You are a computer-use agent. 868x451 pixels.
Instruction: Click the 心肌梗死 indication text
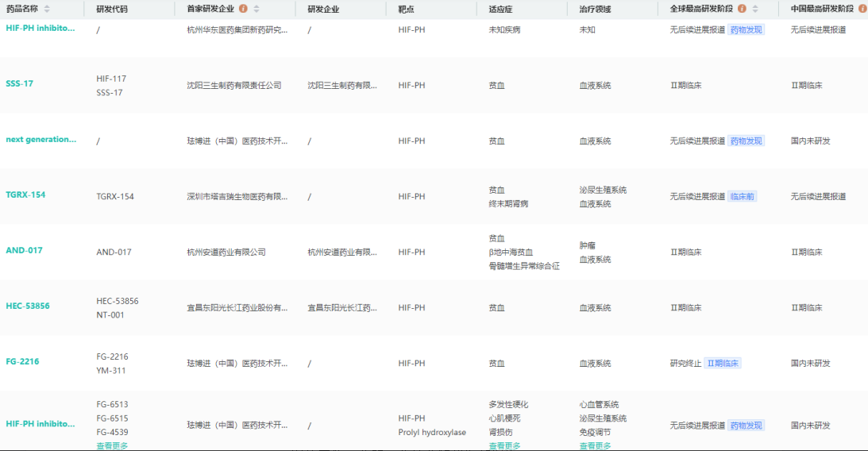[x=504, y=418]
